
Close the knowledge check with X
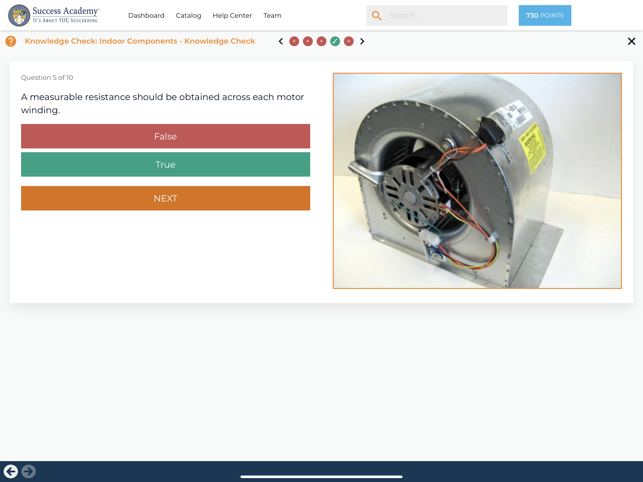click(x=632, y=41)
